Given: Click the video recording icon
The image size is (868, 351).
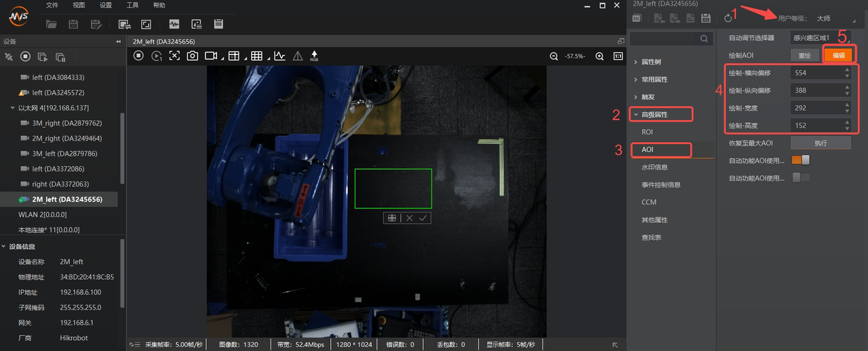Looking at the screenshot, I should pyautogui.click(x=210, y=56).
